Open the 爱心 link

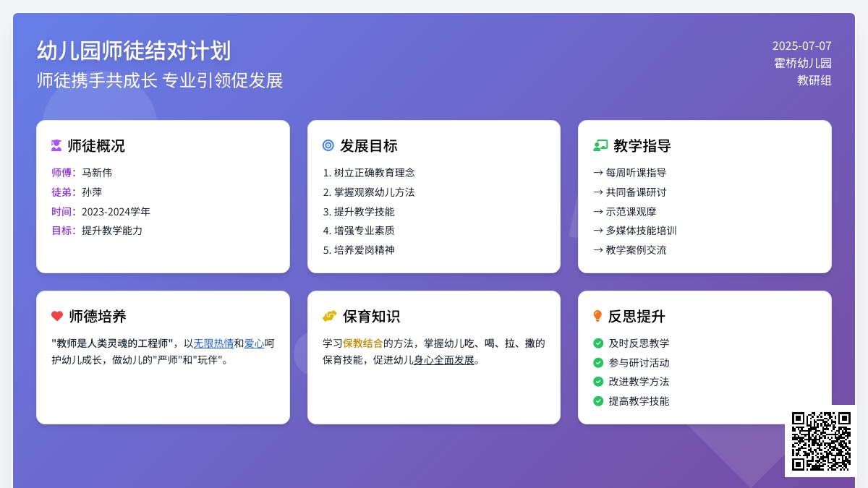pyautogui.click(x=254, y=343)
